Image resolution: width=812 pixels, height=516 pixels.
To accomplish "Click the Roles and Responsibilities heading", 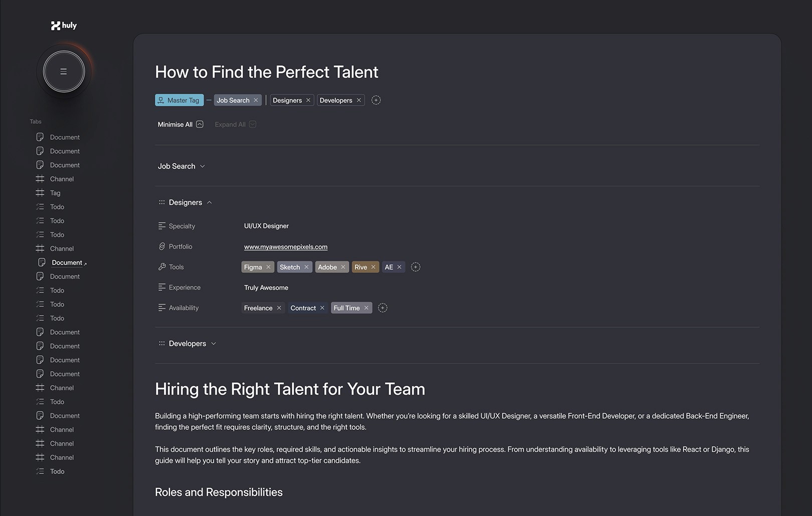I will [219, 492].
